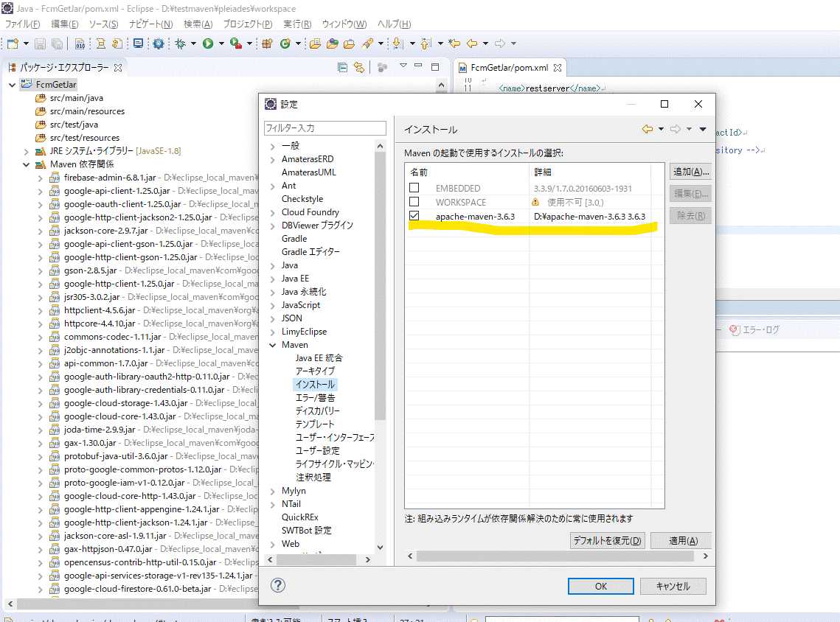
Task: Uncheck the apache-maven-3.6.3 installation checkbox
Action: click(x=414, y=216)
